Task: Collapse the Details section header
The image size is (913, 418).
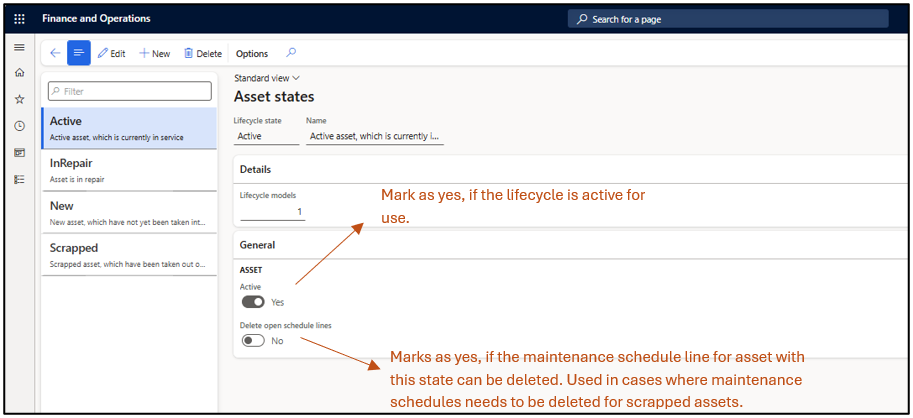Action: click(x=572, y=170)
